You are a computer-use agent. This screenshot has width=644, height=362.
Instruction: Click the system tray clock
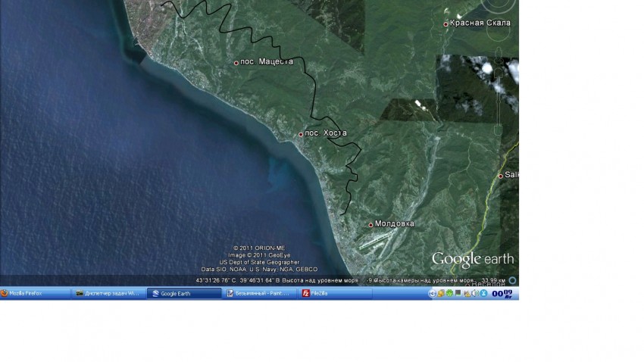coord(502,293)
